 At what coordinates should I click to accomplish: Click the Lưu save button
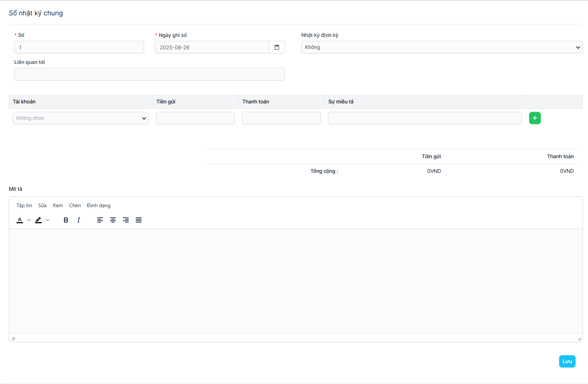pyautogui.click(x=567, y=361)
